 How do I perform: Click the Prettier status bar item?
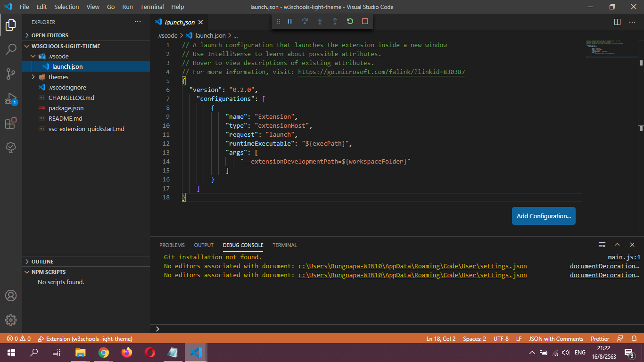(600, 339)
